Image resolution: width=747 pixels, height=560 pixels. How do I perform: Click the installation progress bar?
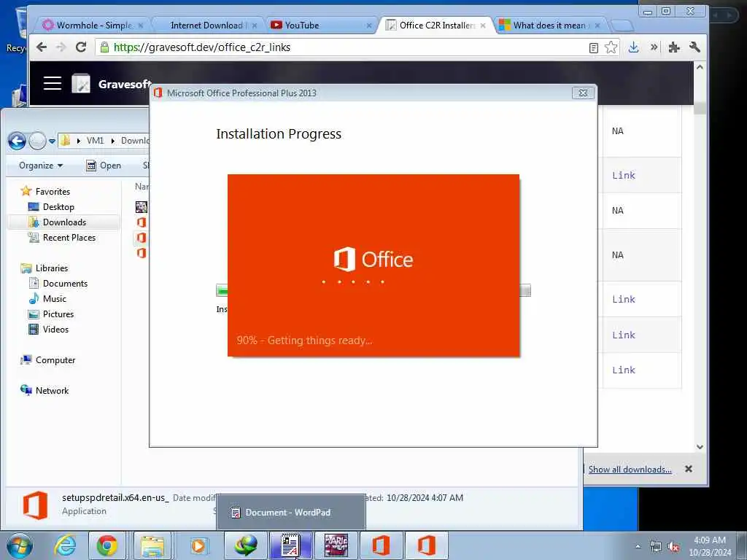pyautogui.click(x=373, y=290)
